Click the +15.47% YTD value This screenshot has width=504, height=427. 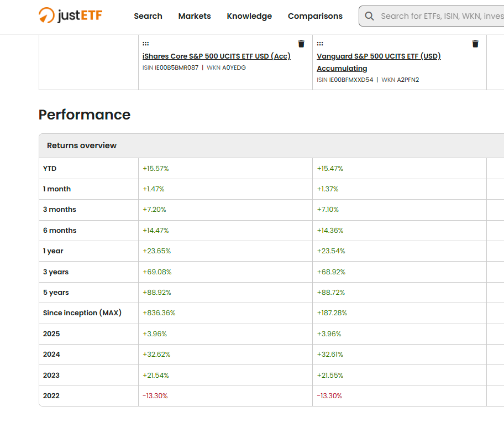tap(330, 169)
